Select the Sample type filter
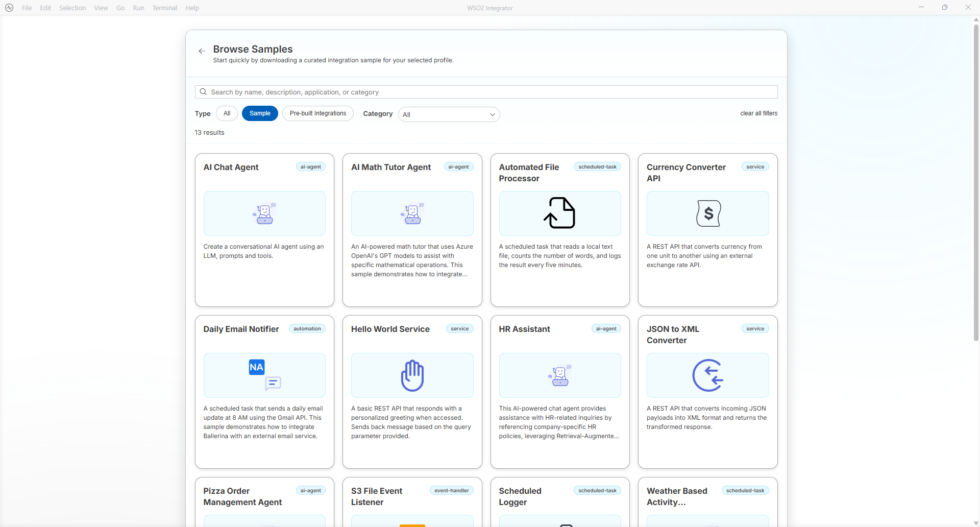The height and width of the screenshot is (527, 980). [260, 113]
